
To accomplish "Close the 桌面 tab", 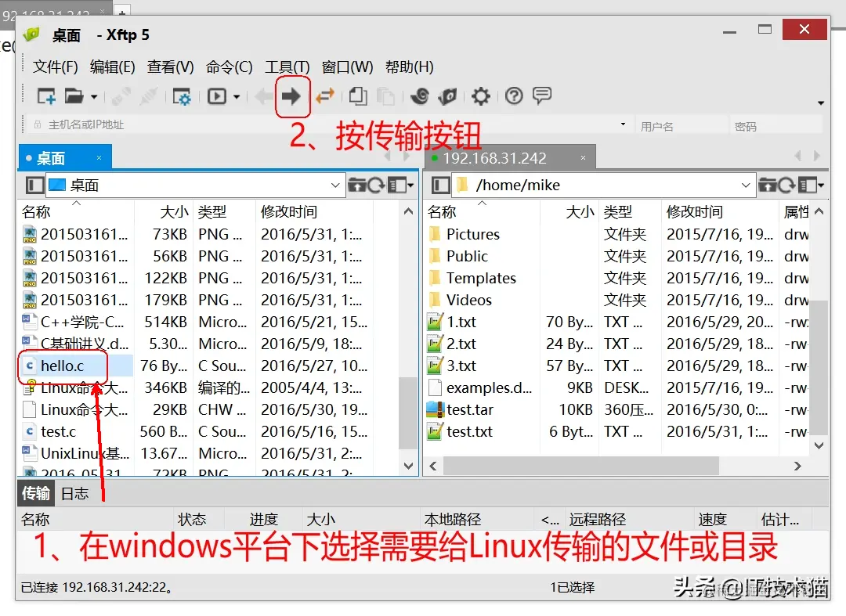I will coord(99,158).
